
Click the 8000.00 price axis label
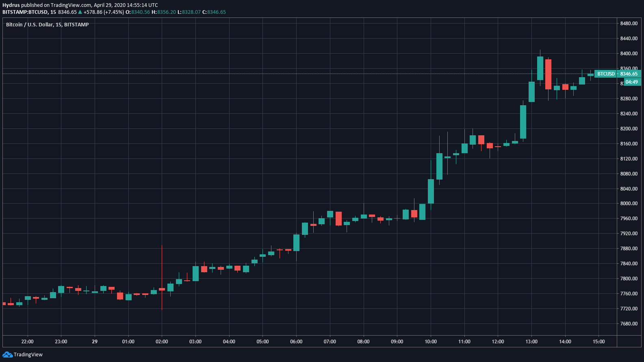(x=629, y=204)
